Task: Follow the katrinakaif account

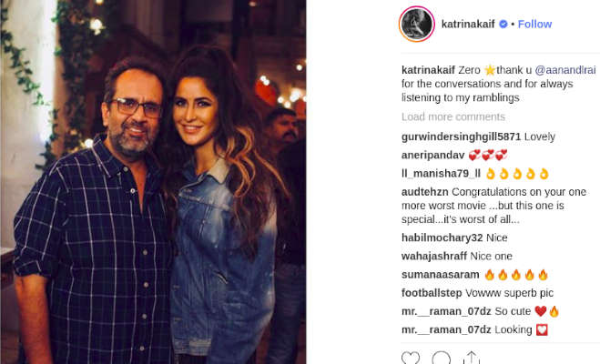Action: 534,24
